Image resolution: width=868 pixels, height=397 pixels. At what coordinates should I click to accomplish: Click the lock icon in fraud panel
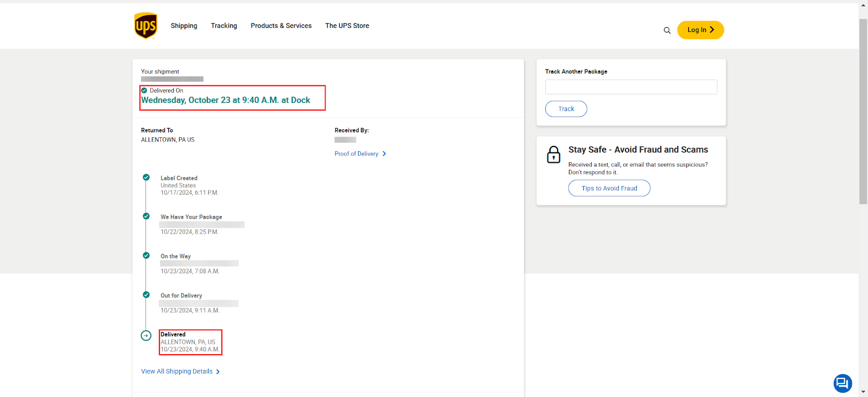tap(553, 155)
